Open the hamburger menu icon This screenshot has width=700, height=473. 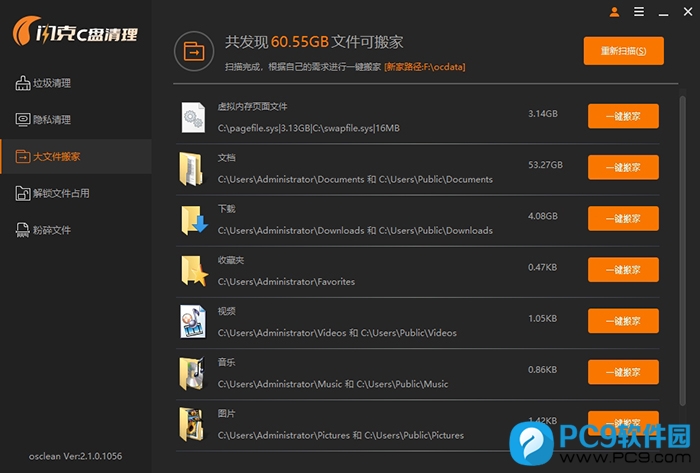coord(639,12)
